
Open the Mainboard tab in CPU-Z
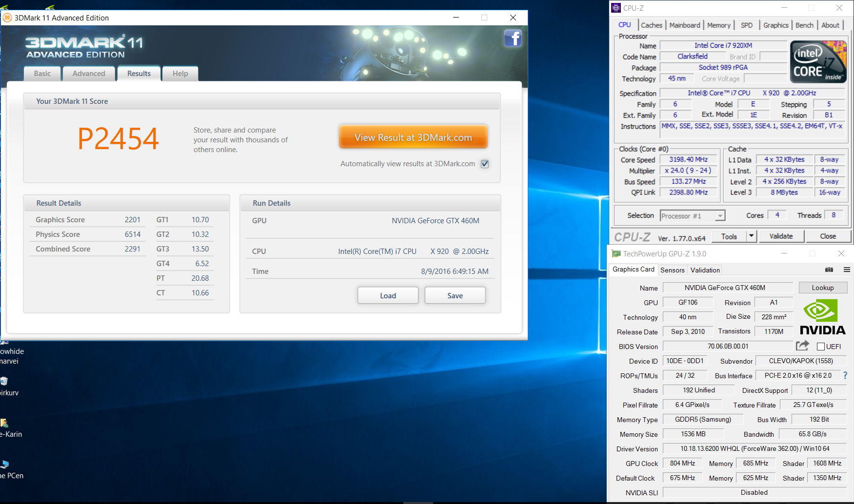685,25
